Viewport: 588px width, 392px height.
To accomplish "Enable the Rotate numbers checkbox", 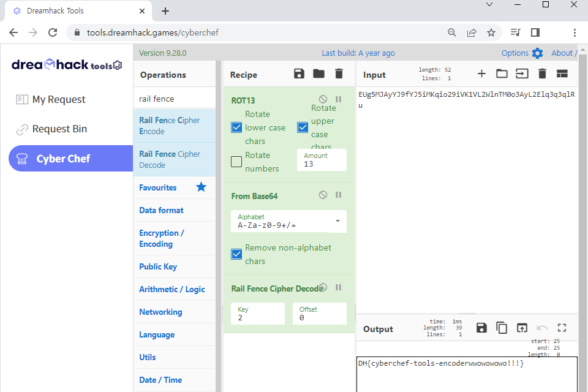I will [x=236, y=162].
